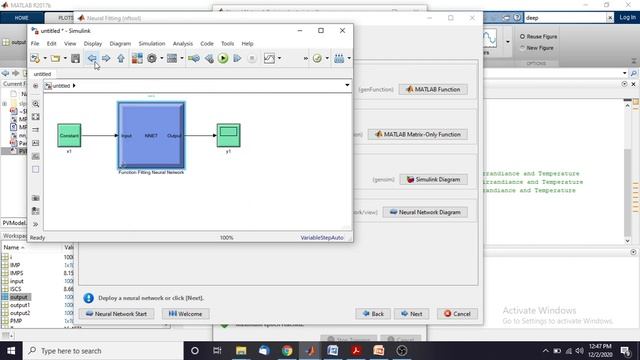This screenshot has width=640, height=360.
Task: Open the Configuration Parameters gear dropdown arrow
Action: click(162, 58)
